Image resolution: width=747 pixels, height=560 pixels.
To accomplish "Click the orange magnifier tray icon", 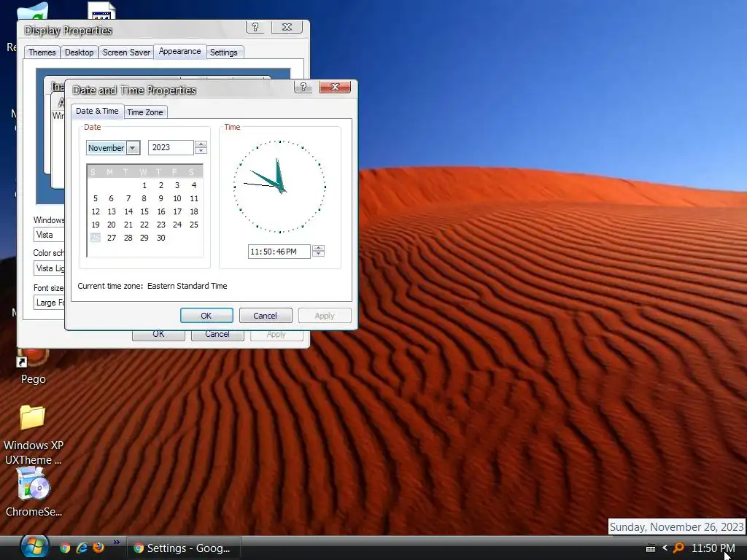I will coord(678,548).
